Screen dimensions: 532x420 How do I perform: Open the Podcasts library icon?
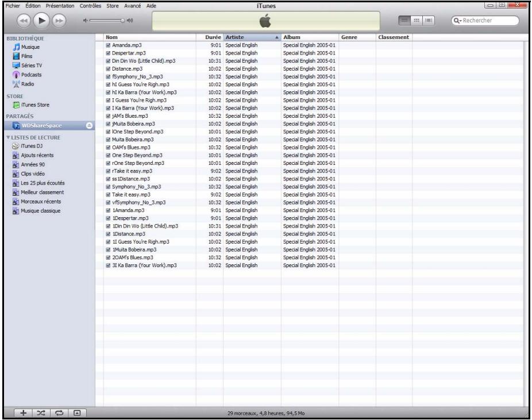(x=16, y=74)
